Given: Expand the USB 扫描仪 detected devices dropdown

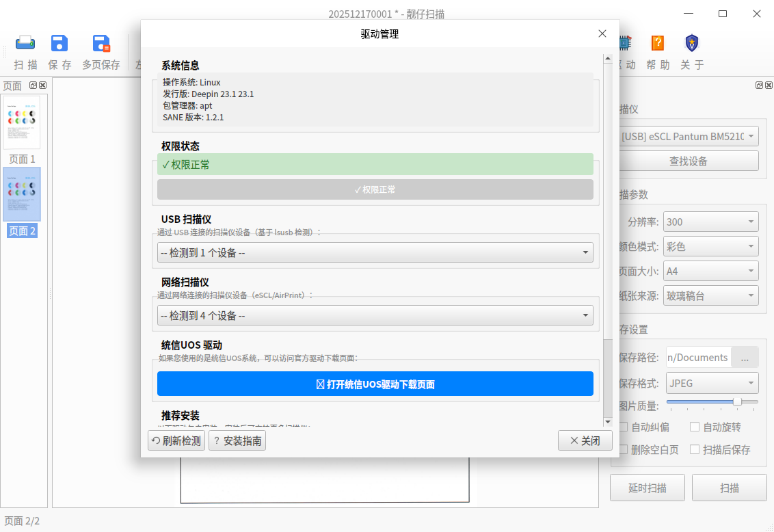Looking at the screenshot, I should coord(375,253).
